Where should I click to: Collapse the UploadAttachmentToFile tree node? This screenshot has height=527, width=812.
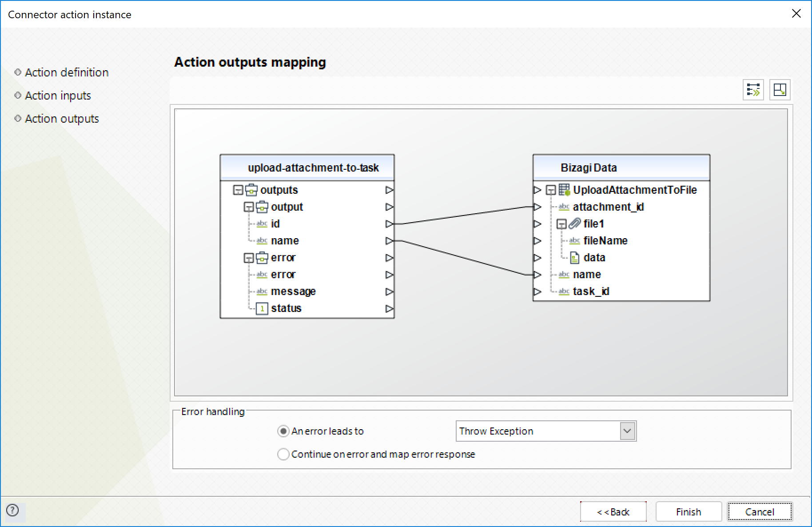pos(551,190)
